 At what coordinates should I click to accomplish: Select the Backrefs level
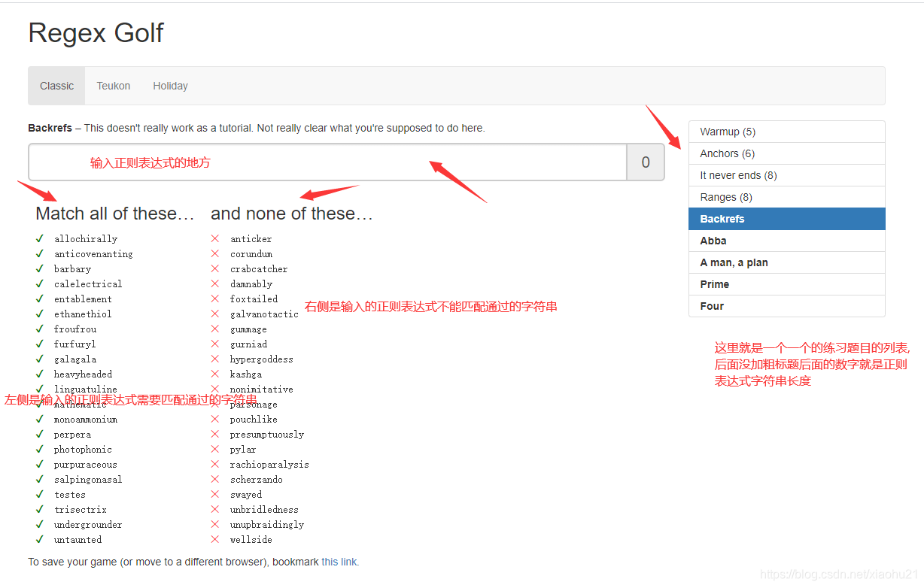pos(786,219)
